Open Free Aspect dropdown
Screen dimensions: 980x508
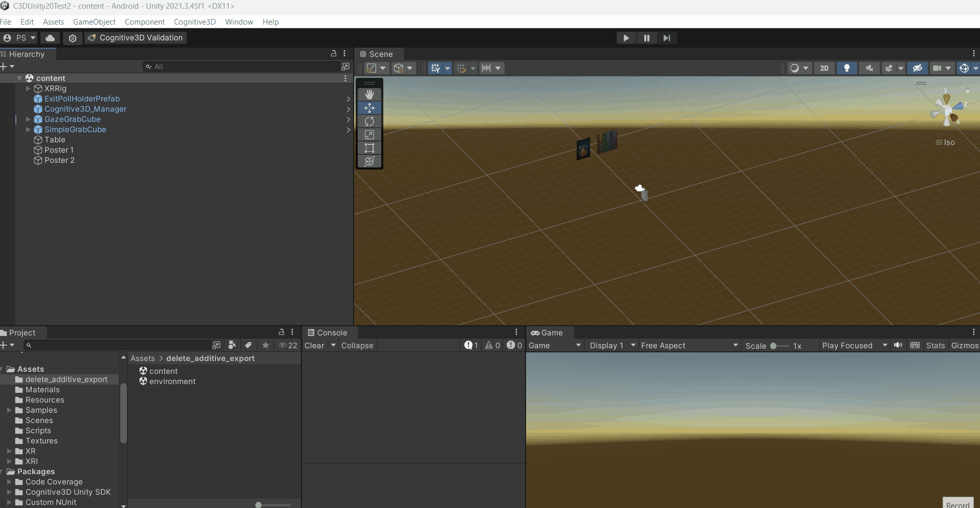pos(689,346)
